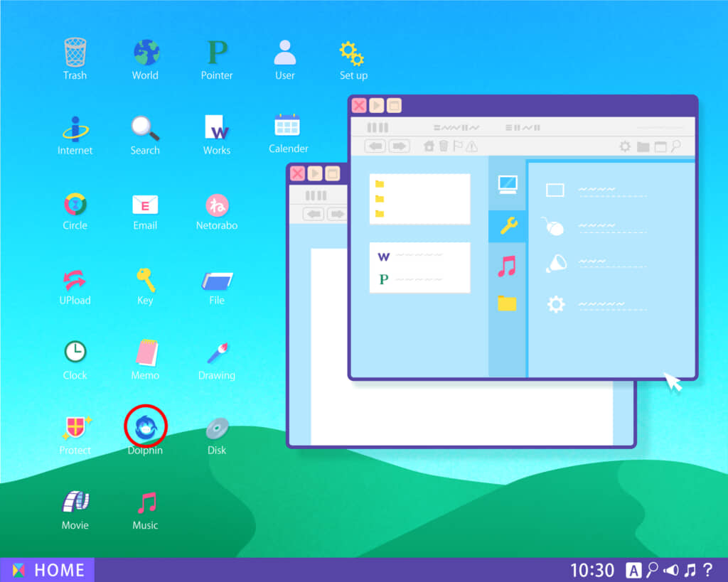Click the home icon in window toolbar

coord(429,146)
